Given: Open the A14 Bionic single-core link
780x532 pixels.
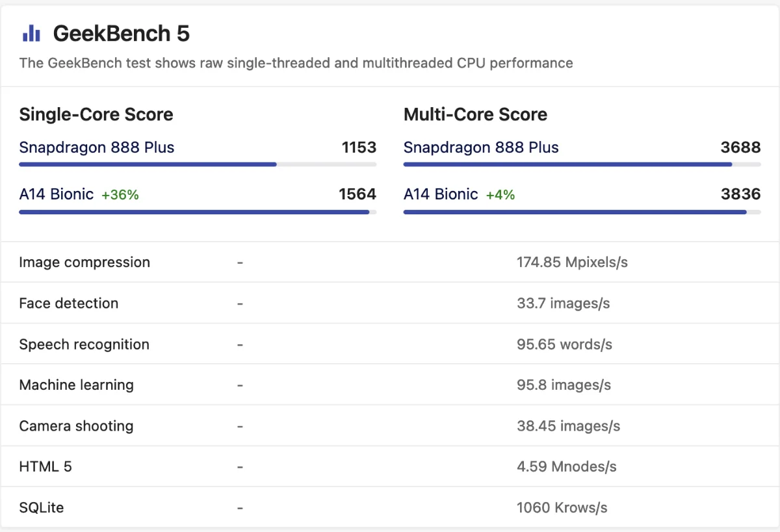Looking at the screenshot, I should click(57, 194).
